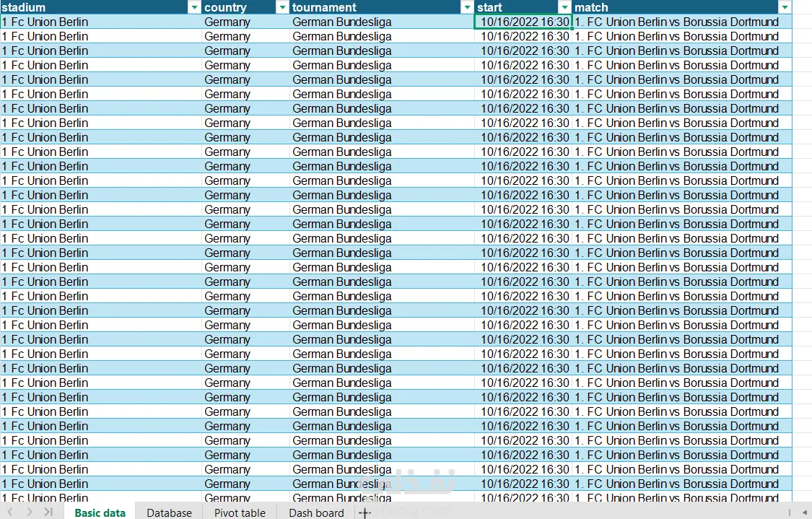Click the horizontal scrollbar left arrow
This screenshot has height=519, width=812.
click(x=805, y=513)
